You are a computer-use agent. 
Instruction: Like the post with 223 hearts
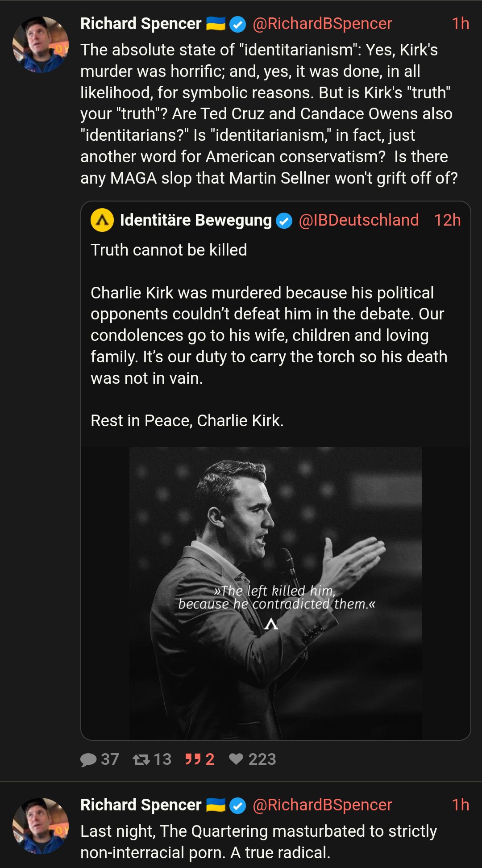pyautogui.click(x=236, y=759)
